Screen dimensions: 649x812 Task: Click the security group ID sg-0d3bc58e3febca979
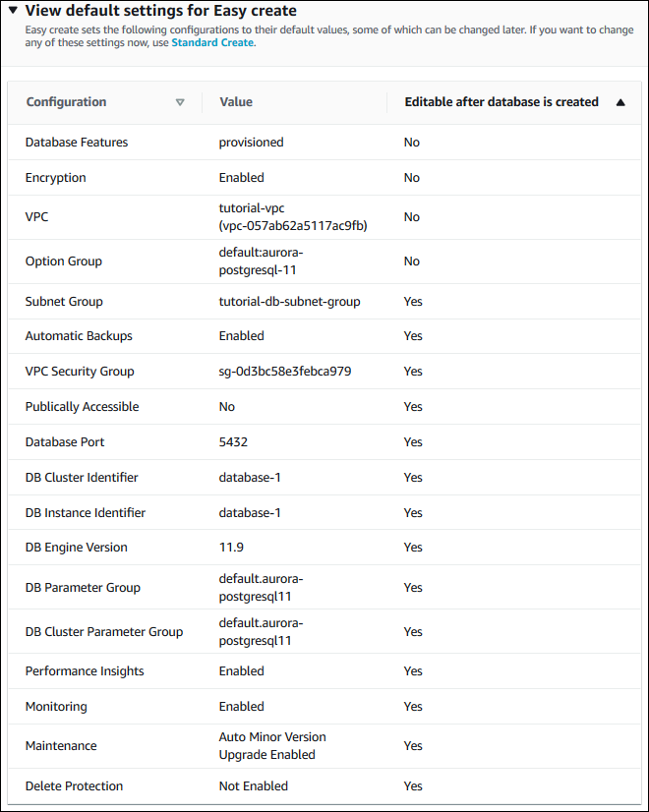pos(285,372)
